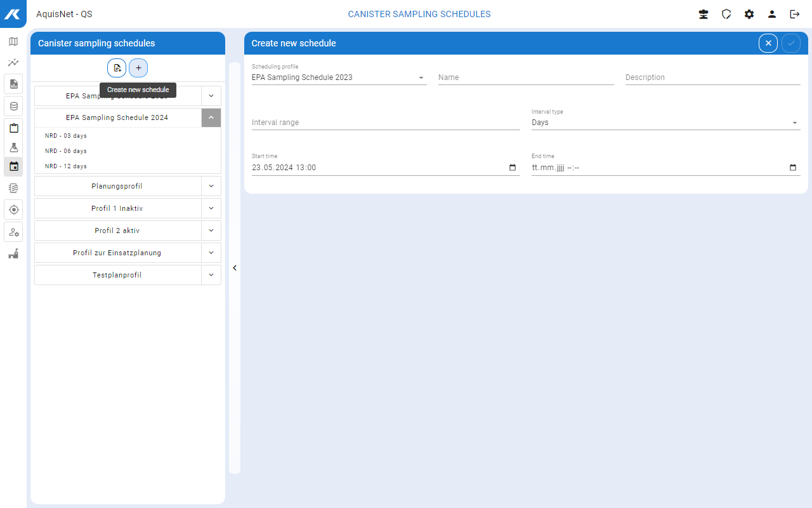
Task: Select NRD - 12 days schedule
Action: [x=66, y=166]
